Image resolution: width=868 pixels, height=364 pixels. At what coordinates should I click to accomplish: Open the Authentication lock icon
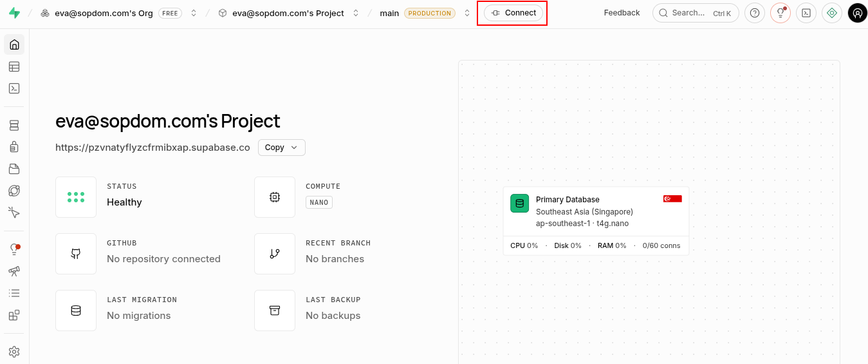[x=14, y=147]
